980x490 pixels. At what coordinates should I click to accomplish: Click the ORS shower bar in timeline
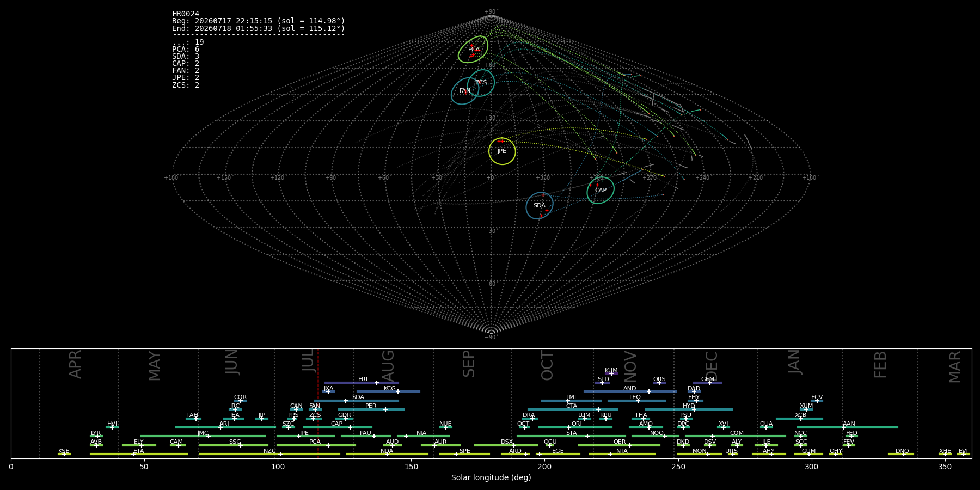(x=659, y=383)
